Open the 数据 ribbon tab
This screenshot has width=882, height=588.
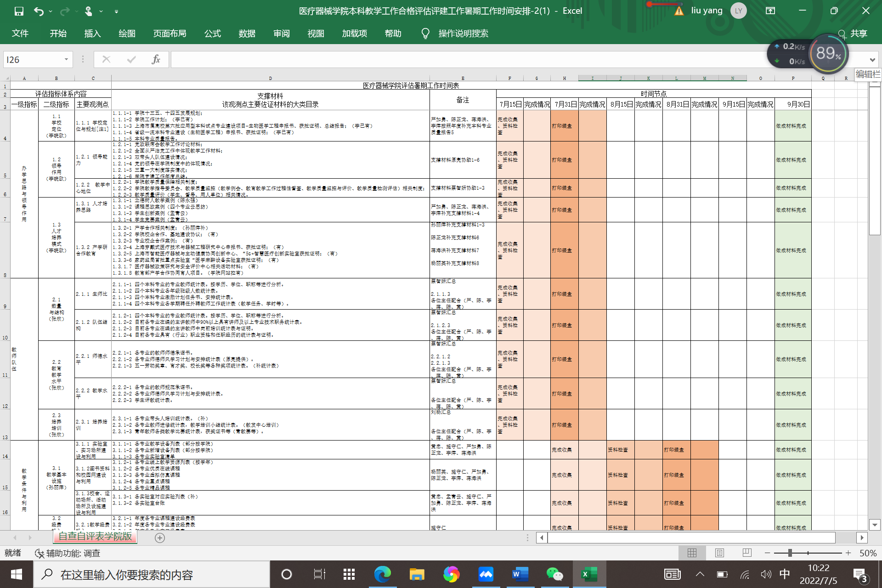click(247, 34)
